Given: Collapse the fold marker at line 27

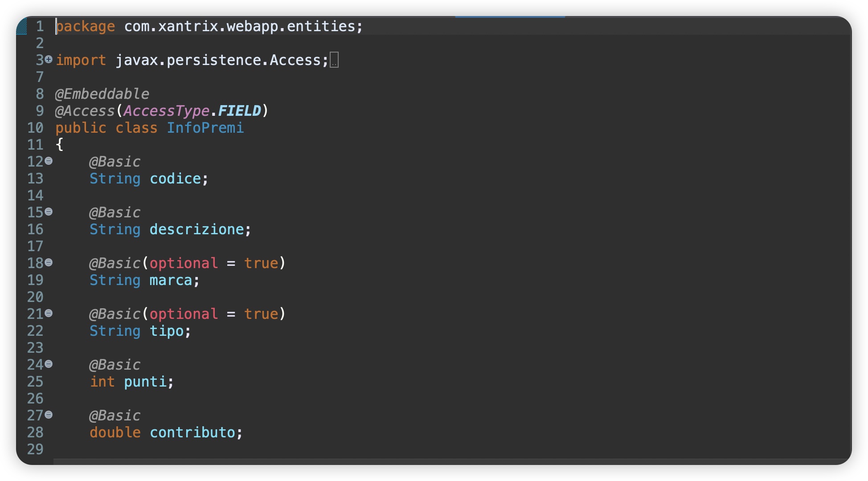Looking at the screenshot, I should click(49, 415).
